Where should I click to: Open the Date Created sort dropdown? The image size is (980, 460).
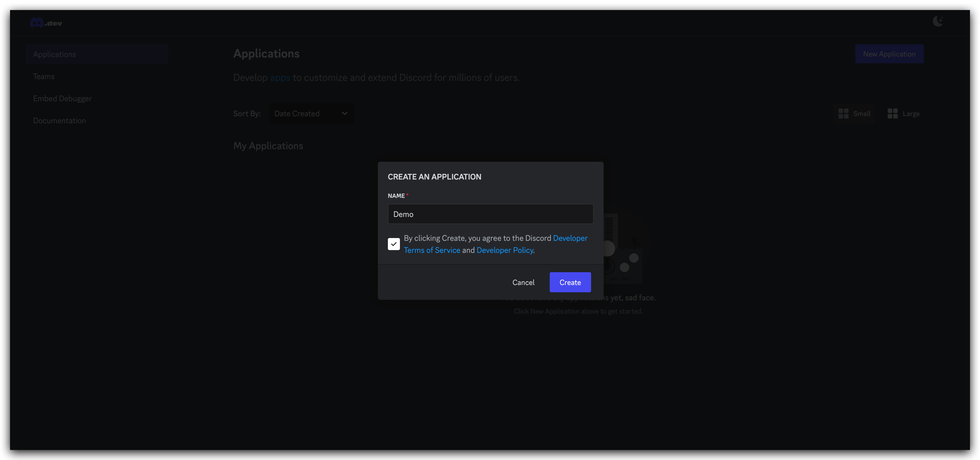pyautogui.click(x=311, y=113)
